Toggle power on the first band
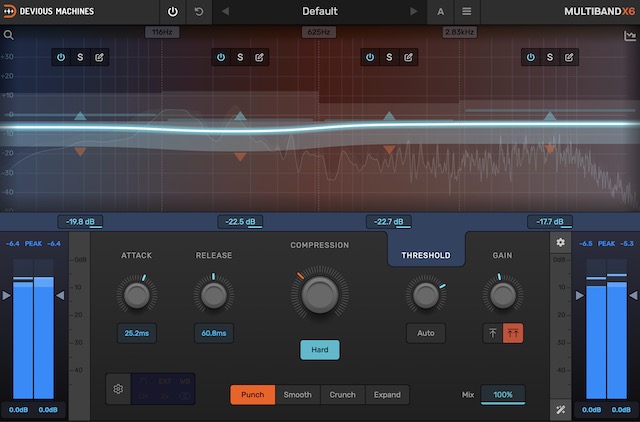This screenshot has height=422, width=640. [61, 57]
